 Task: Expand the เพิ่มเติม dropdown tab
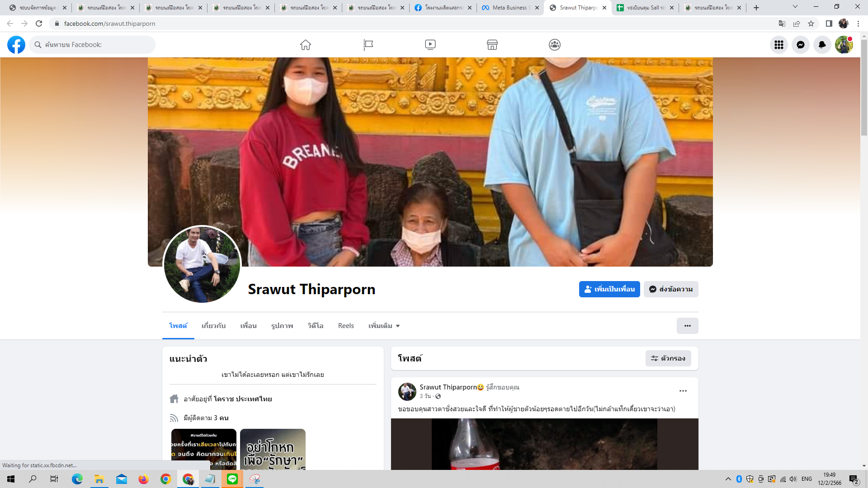384,326
